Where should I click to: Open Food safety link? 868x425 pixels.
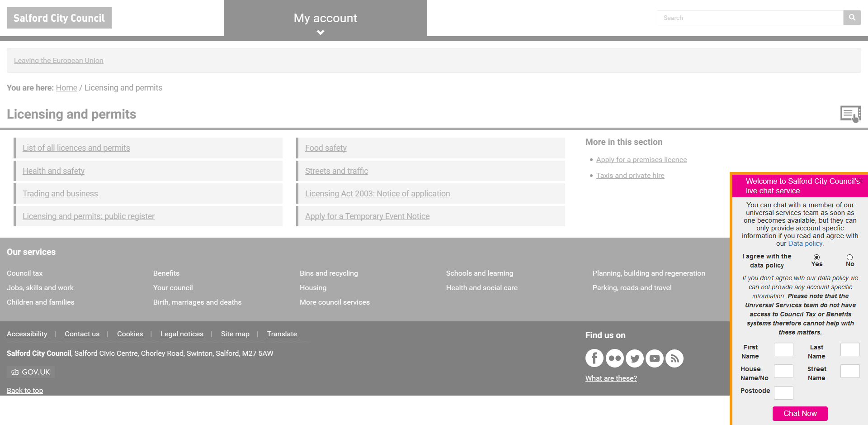pos(326,148)
